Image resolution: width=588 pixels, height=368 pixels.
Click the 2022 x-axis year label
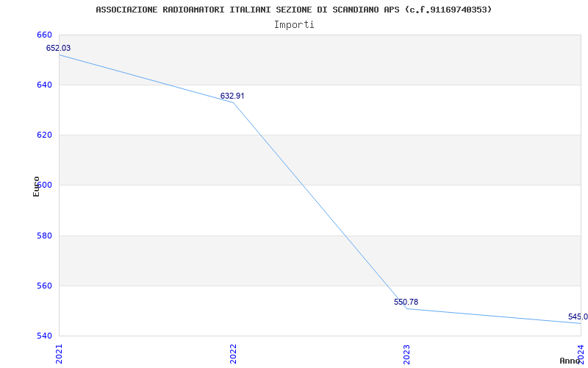tap(233, 354)
